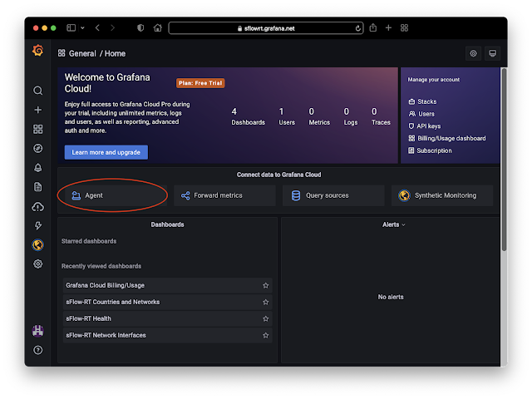
Task: Click the 0 Traces statistic
Action: tap(381, 116)
